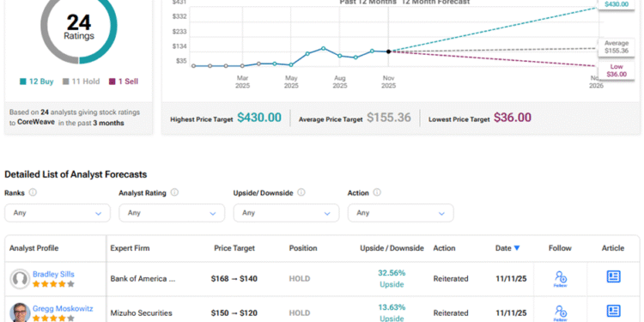Open the Ranks dropdown
This screenshot has width=644, height=322.
58,213
